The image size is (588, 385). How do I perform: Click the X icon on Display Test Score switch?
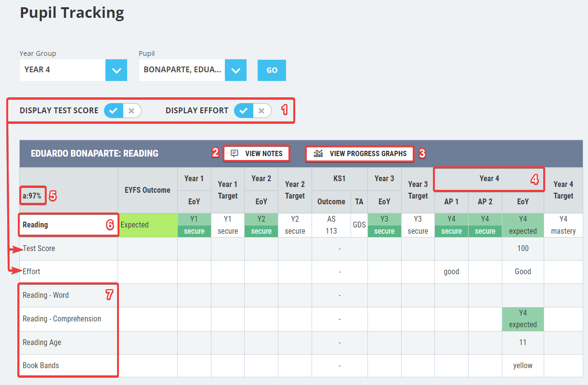(131, 110)
